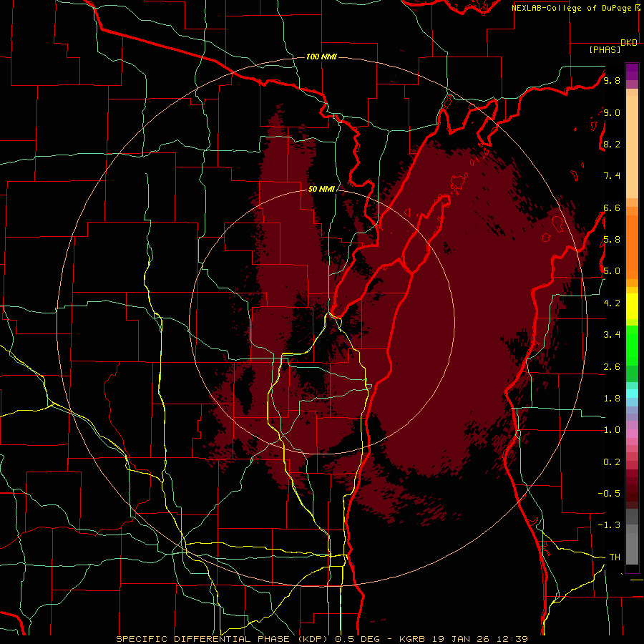Click the 8.2 scale value
This screenshot has height=644, width=644.
coord(612,144)
